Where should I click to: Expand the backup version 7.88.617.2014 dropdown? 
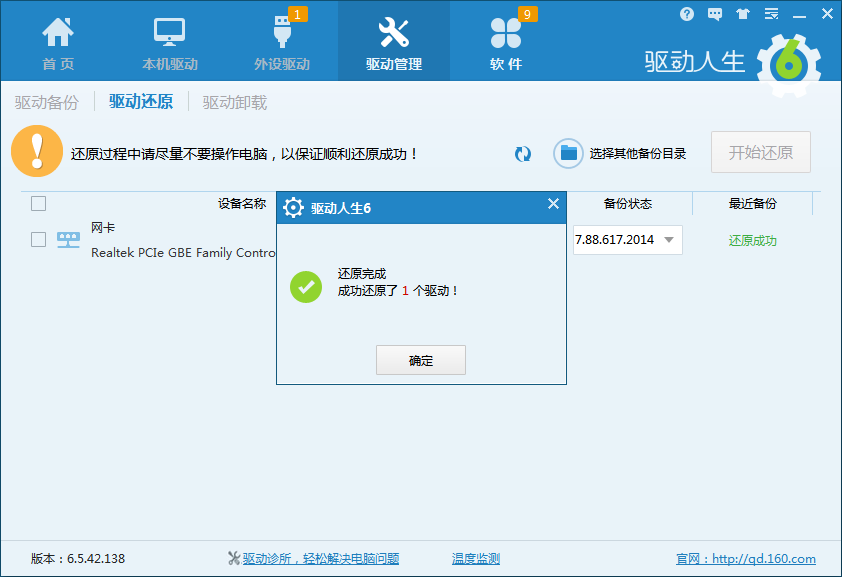coord(668,240)
